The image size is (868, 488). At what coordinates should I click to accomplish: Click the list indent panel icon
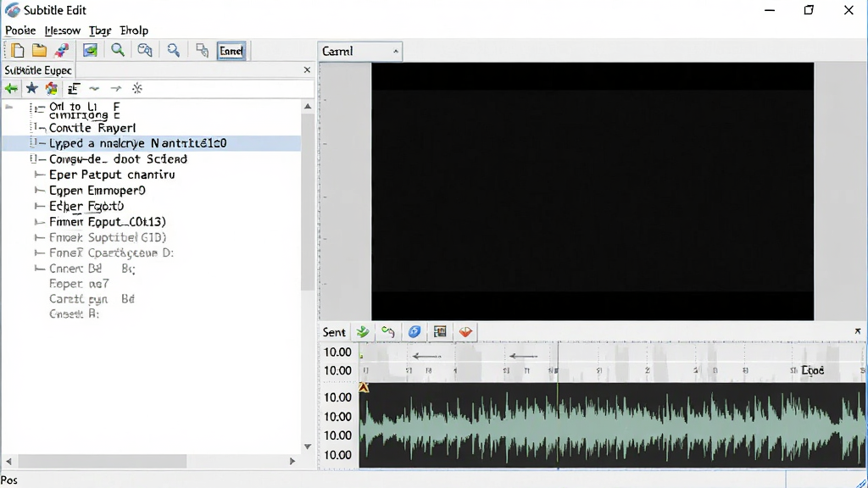point(73,88)
